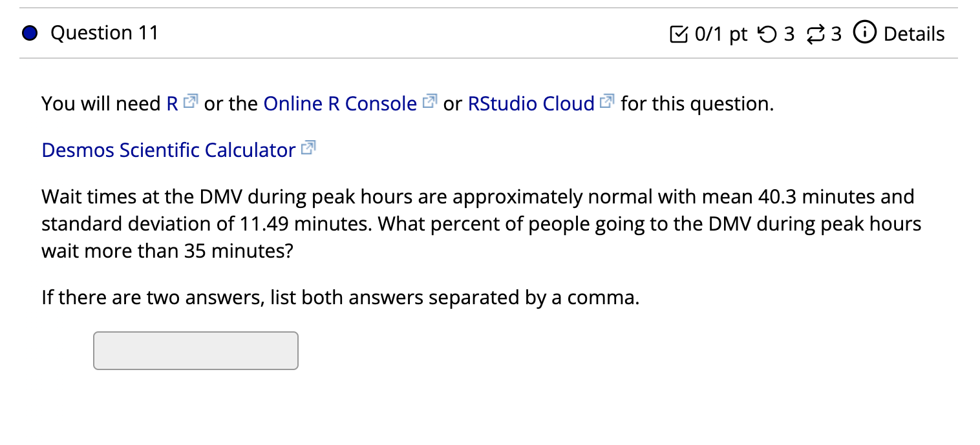Click the external link icon after R
This screenshot has width=980, height=445.
point(191,101)
